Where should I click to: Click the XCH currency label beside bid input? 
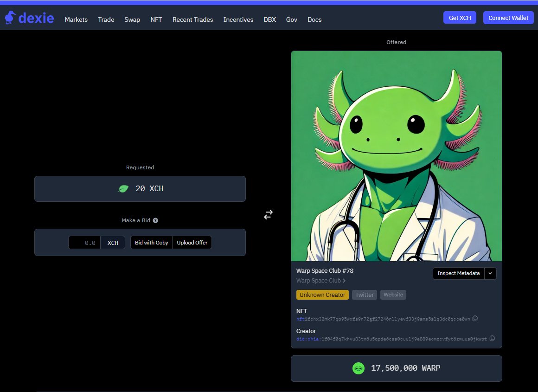[113, 243]
